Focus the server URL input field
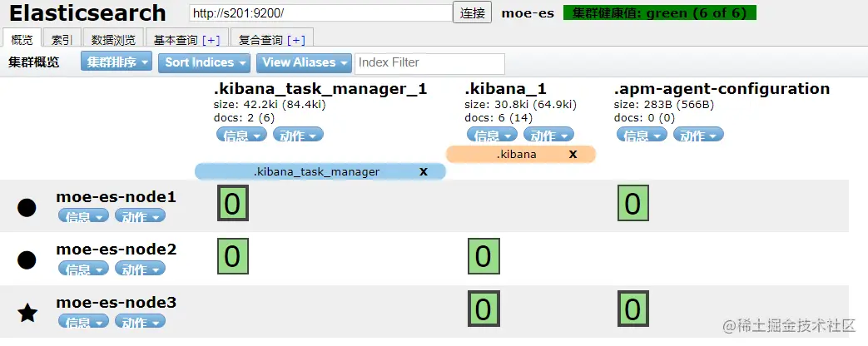This screenshot has height=346, width=868. pos(320,13)
